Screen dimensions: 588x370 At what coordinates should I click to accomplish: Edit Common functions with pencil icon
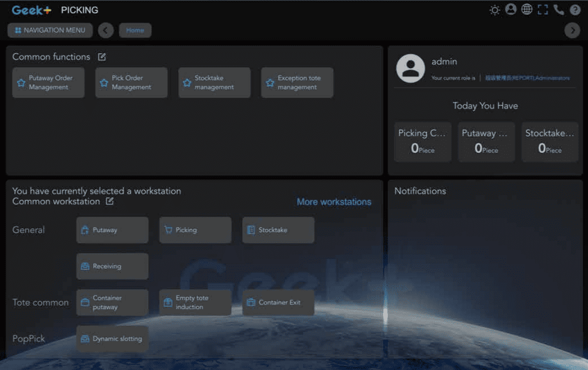[102, 57]
